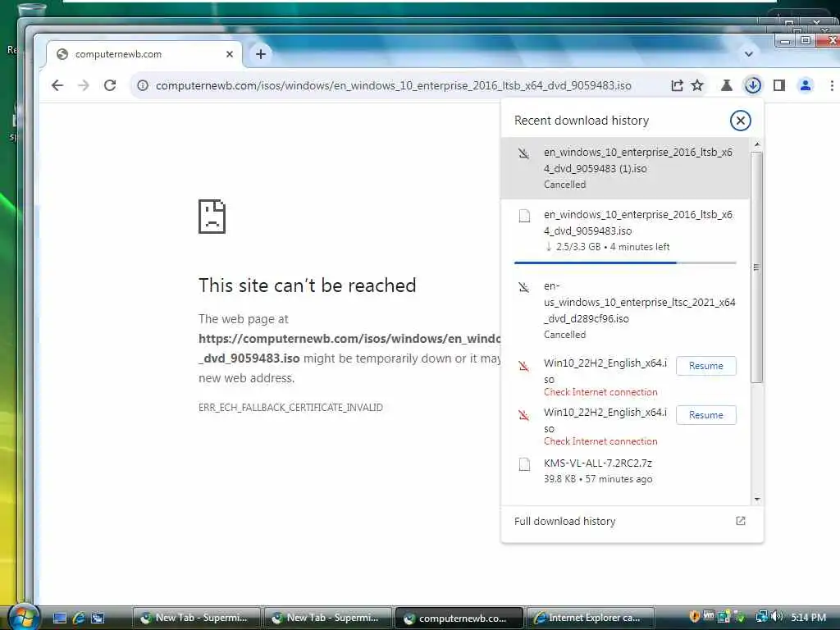Click the download list scroll down arrow
Screen dimensions: 840x630
click(756, 500)
